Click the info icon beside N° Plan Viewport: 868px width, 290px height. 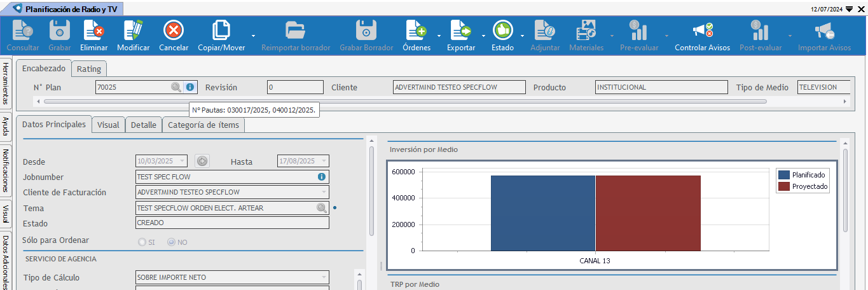pyautogui.click(x=190, y=87)
